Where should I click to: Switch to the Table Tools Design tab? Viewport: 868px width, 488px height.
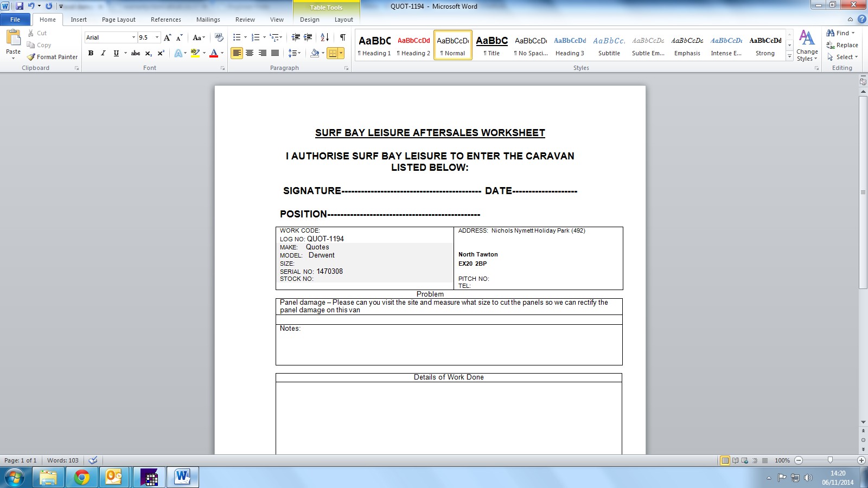pos(310,20)
